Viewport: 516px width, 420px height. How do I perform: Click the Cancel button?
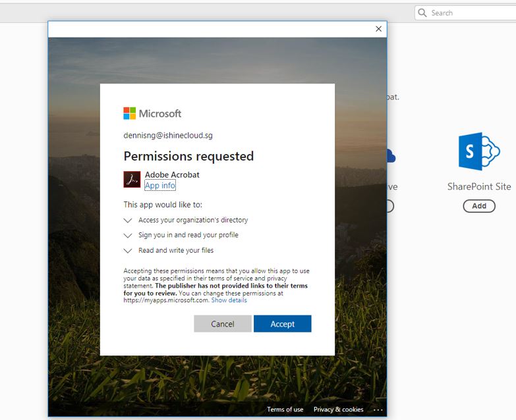[223, 324]
